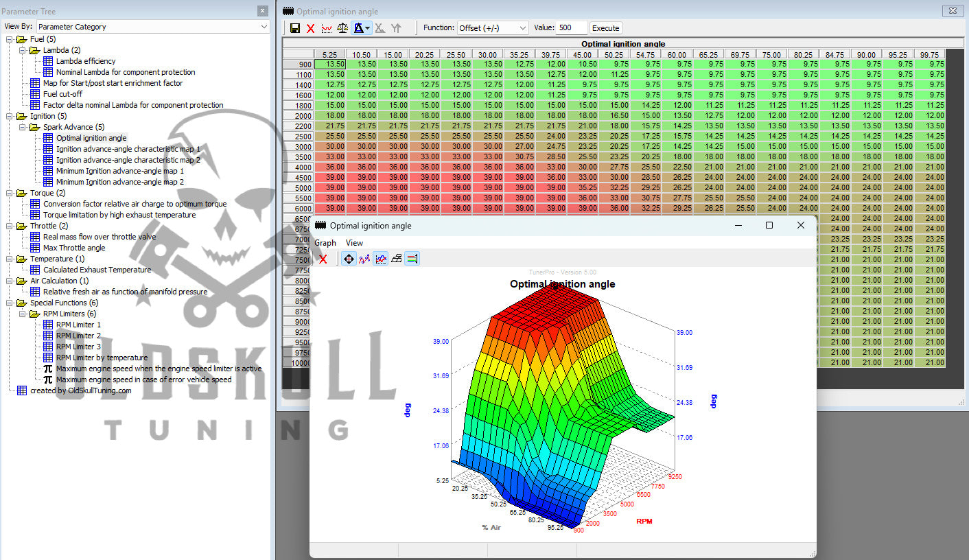This screenshot has width=969, height=560.
Task: Toggle the highlighted 2D chart icon
Action: [x=380, y=259]
